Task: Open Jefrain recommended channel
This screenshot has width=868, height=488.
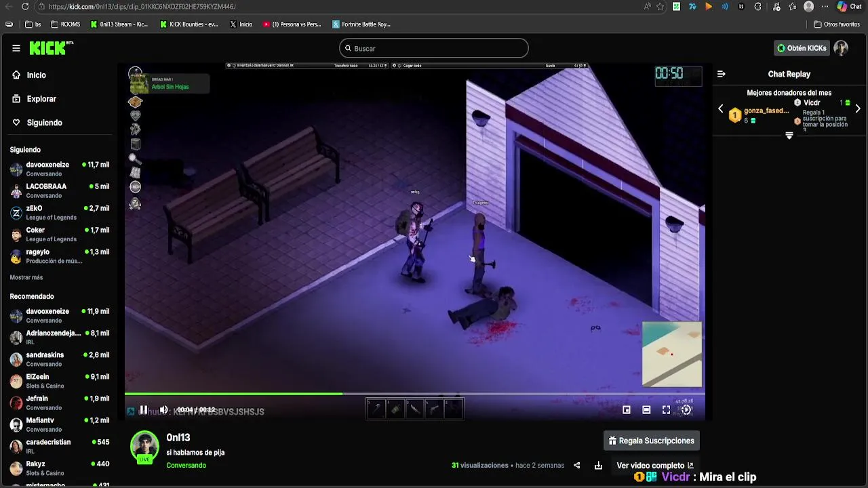Action: (x=60, y=403)
